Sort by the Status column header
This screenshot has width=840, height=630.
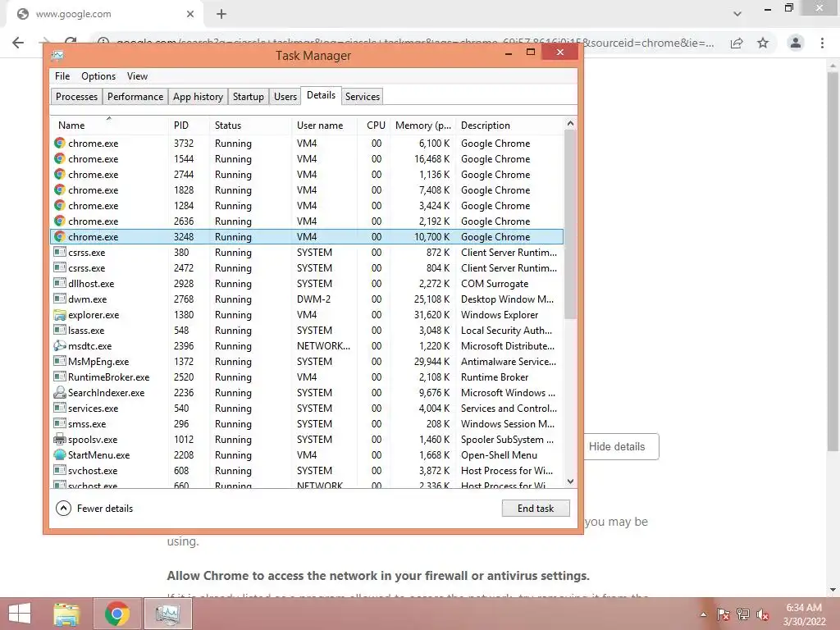click(249, 125)
